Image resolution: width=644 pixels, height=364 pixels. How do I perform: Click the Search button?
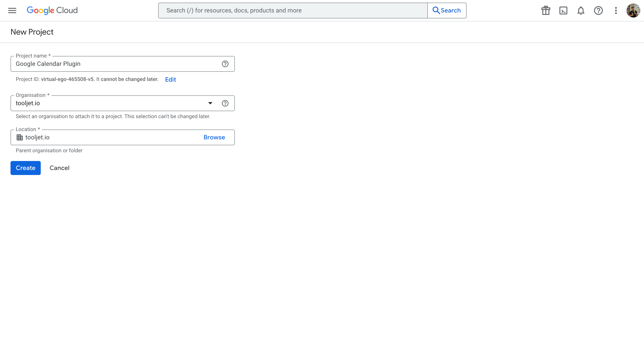pos(447,10)
